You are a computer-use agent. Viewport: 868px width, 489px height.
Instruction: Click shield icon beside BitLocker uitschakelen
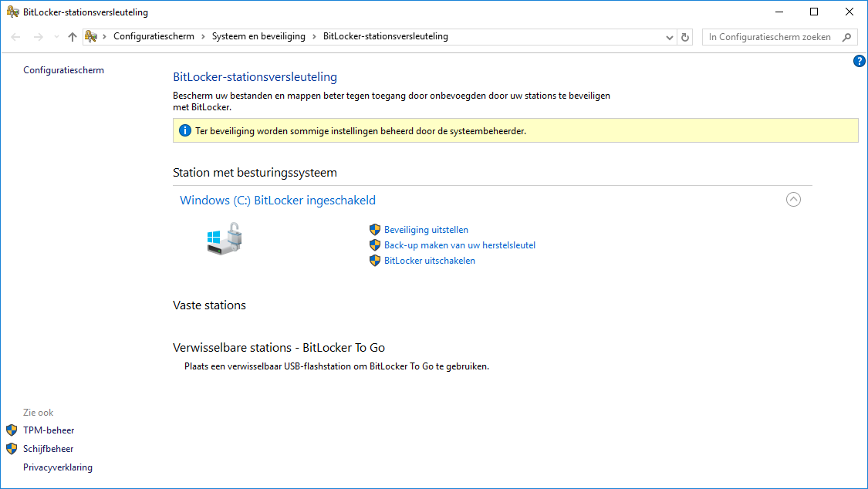[x=375, y=261]
